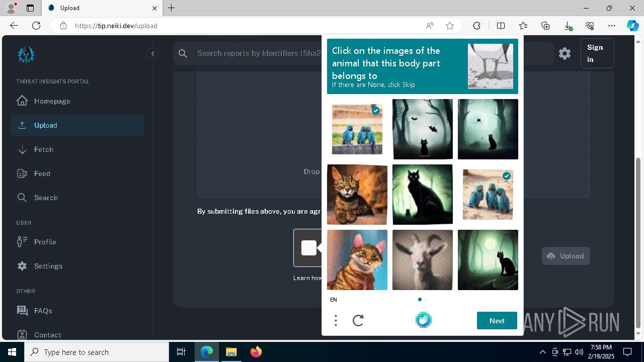Open browser extensions puzzle icon

476,26
